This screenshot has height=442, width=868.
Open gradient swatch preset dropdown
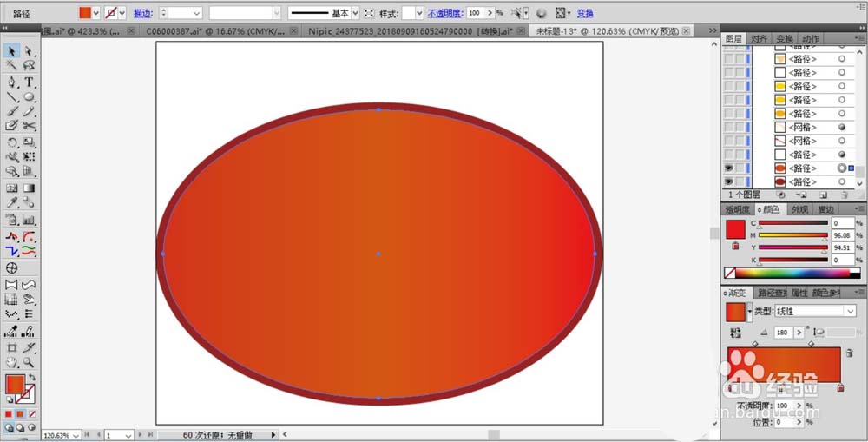pos(750,312)
